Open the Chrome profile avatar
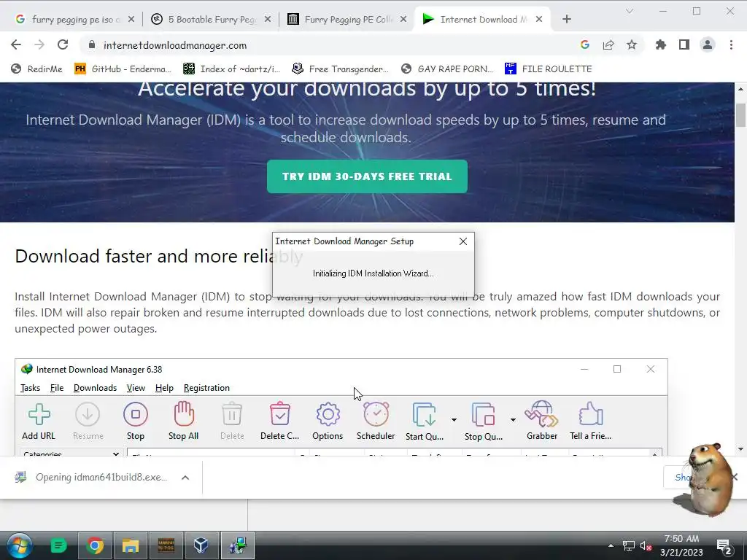 pyautogui.click(x=708, y=44)
